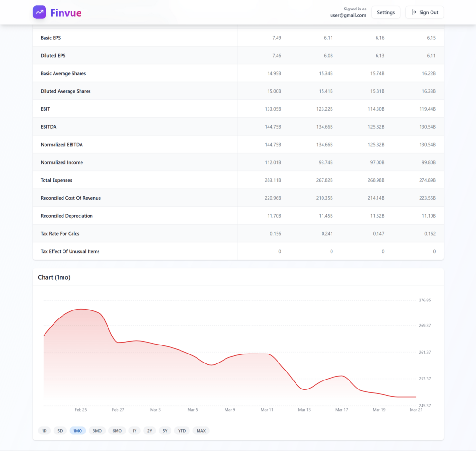Click the Normalized EBITDA row label
The image size is (476, 451).
click(x=62, y=145)
